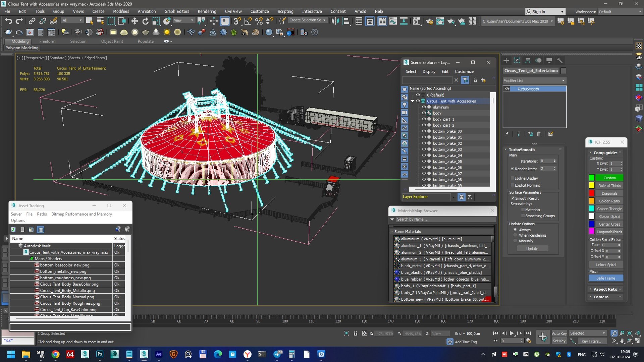Image resolution: width=644 pixels, height=362 pixels.
Task: Click the Redo arrow icon
Action: coord(19,21)
